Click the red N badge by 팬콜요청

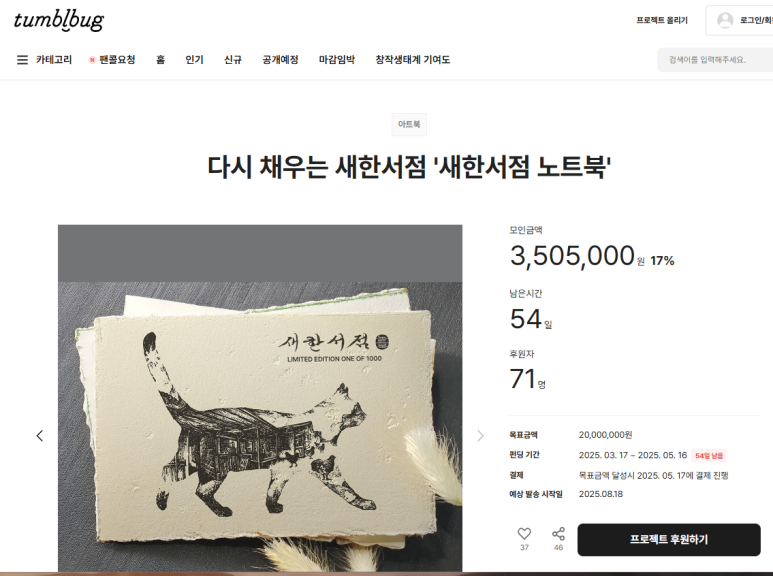(92, 60)
